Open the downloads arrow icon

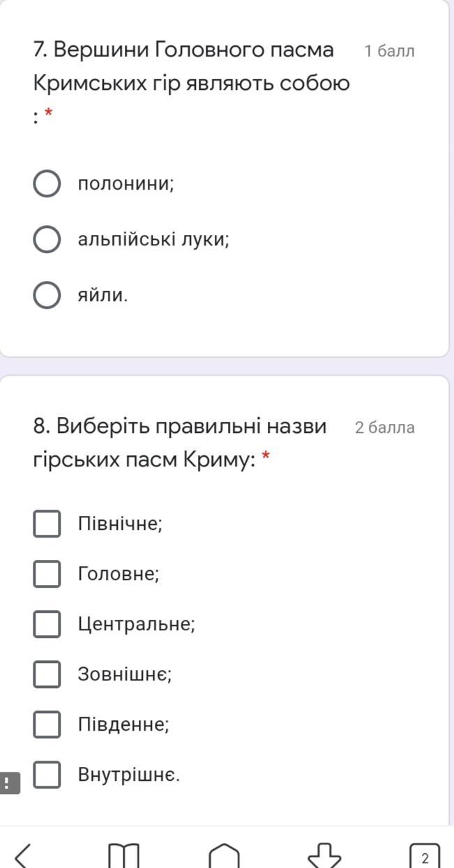coord(324,855)
